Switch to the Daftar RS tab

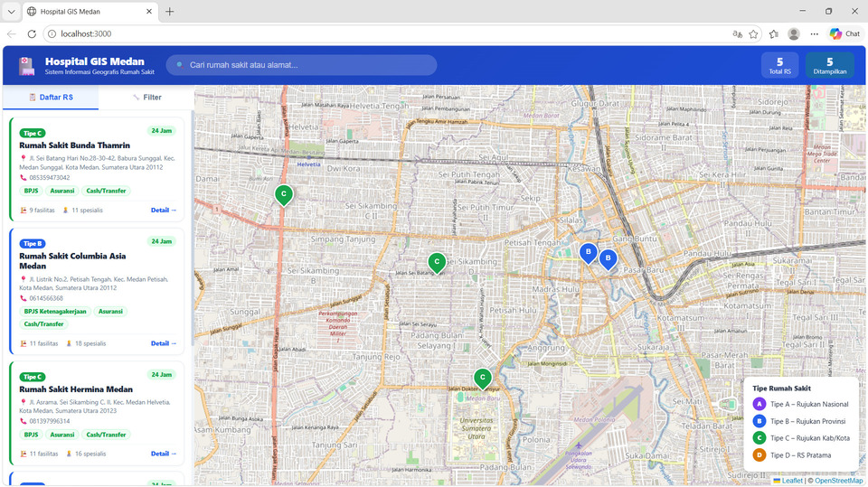click(x=51, y=98)
